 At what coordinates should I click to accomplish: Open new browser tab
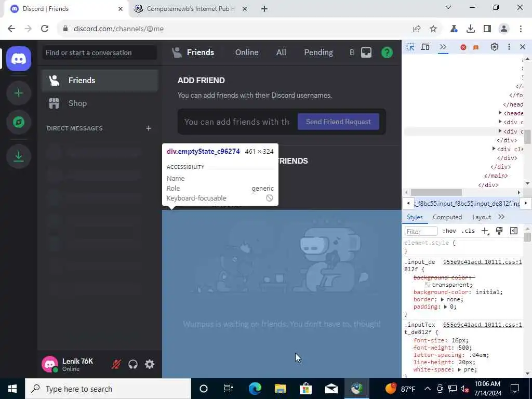(x=264, y=9)
